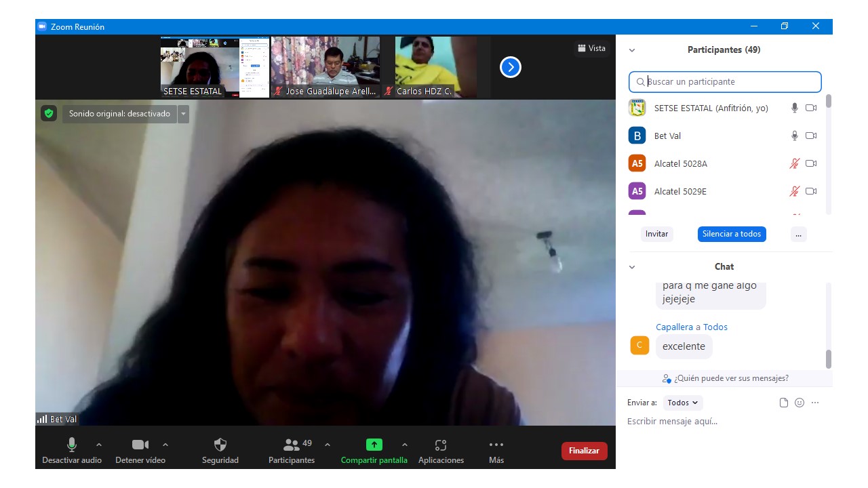Open audio options arrow next to Desactivar audio
Viewport: 868px width, 488px height.
[x=99, y=445]
